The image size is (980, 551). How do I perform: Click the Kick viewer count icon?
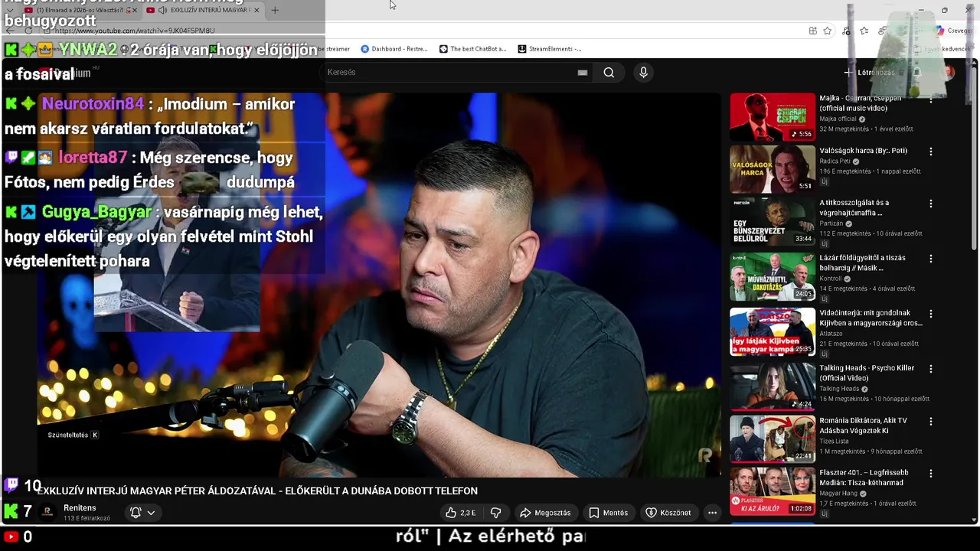click(x=11, y=510)
